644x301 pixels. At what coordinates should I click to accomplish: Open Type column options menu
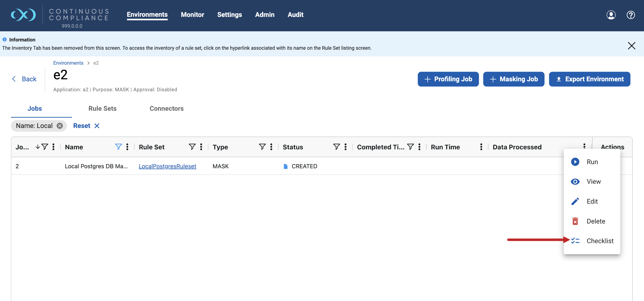(x=271, y=147)
